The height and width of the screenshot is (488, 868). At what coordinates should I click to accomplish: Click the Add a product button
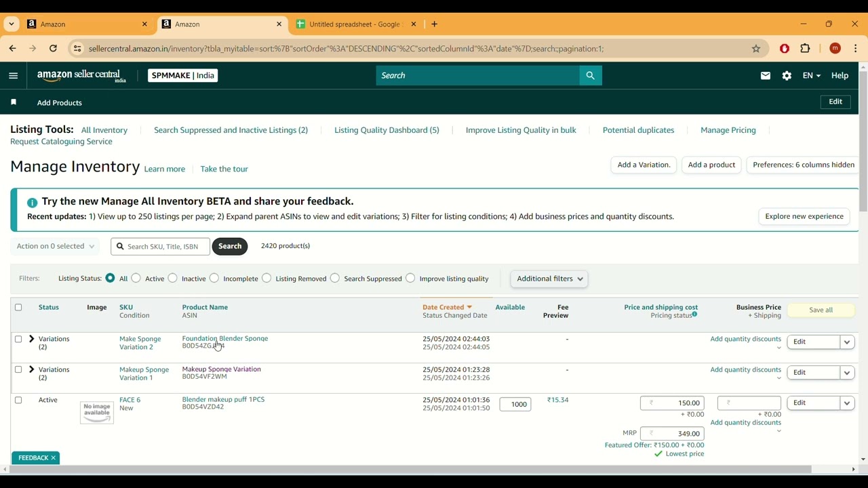pyautogui.click(x=712, y=165)
